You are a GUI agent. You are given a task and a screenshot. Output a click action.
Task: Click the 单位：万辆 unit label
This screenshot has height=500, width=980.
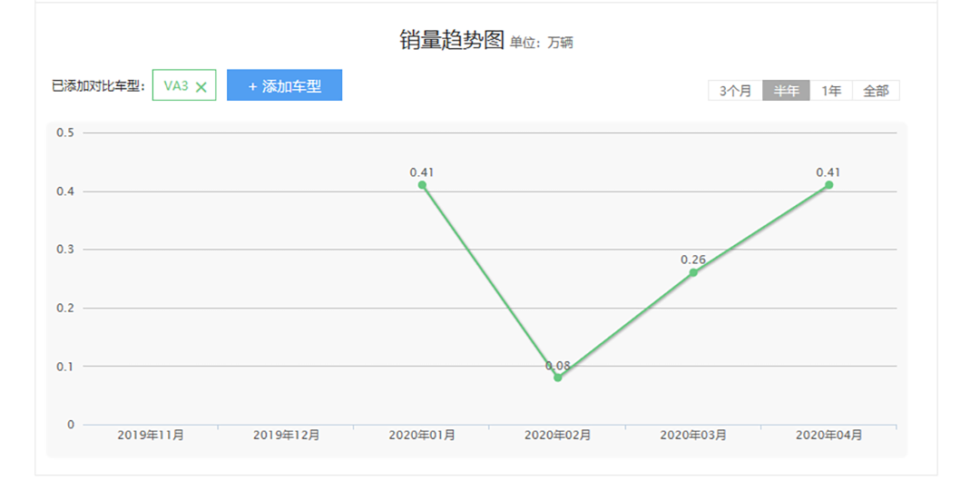tap(541, 43)
